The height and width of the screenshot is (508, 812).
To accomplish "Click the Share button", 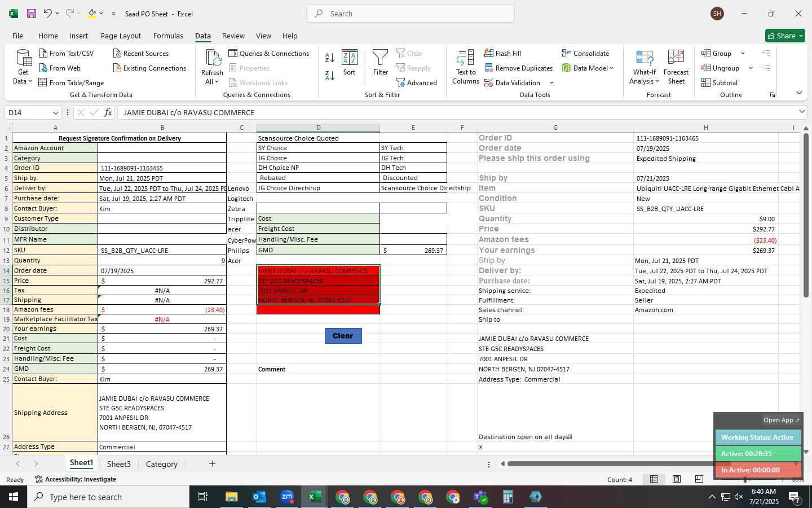I will coord(785,36).
